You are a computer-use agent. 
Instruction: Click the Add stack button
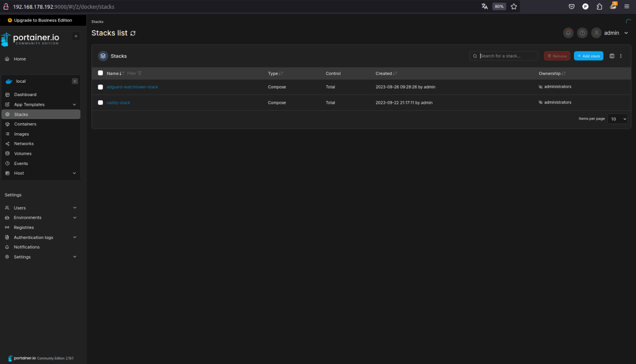pos(588,56)
